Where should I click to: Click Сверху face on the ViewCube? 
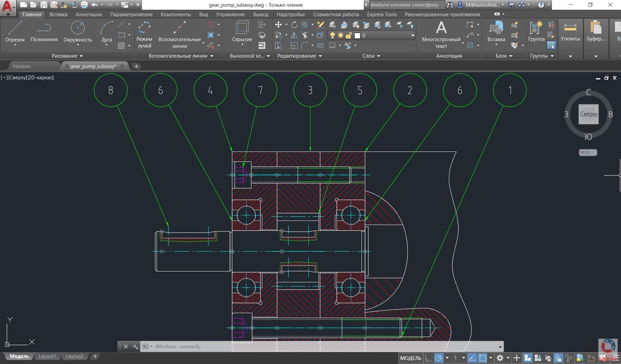pos(588,114)
